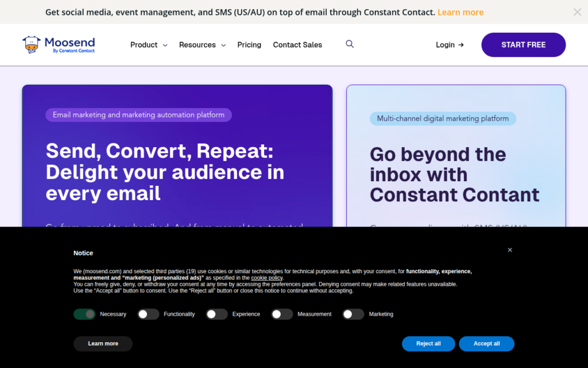Click the Login link
The height and width of the screenshot is (368, 588).
445,45
